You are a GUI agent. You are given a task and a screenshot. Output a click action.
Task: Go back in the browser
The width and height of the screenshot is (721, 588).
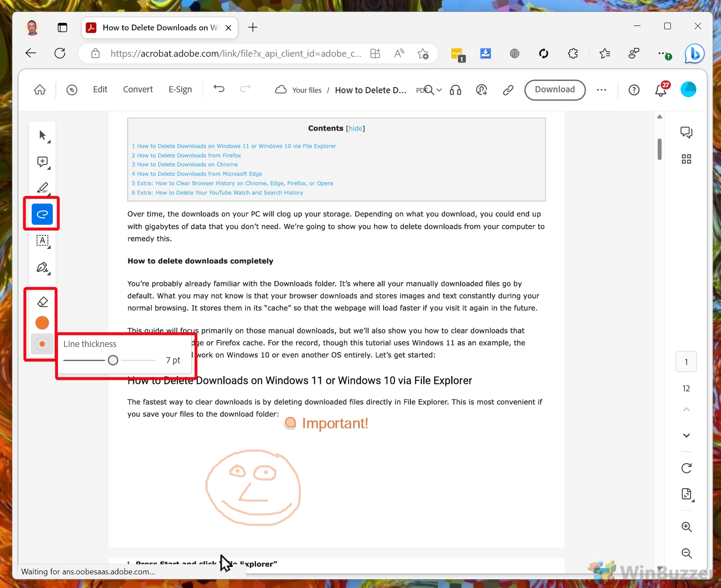click(31, 54)
